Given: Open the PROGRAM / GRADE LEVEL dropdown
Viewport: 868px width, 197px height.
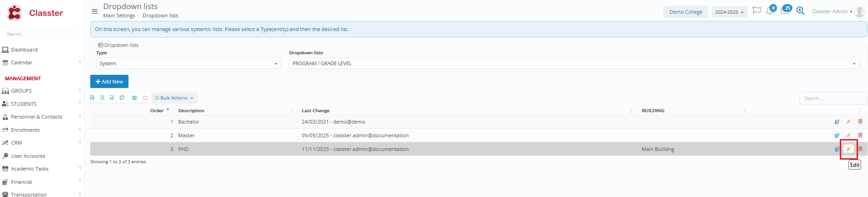Looking at the screenshot, I should tap(574, 64).
